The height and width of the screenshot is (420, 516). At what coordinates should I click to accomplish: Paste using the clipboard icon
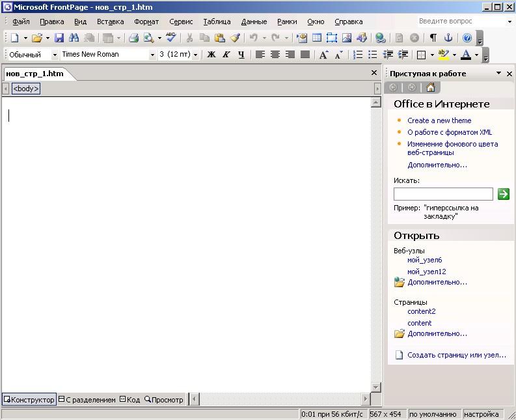(x=219, y=38)
